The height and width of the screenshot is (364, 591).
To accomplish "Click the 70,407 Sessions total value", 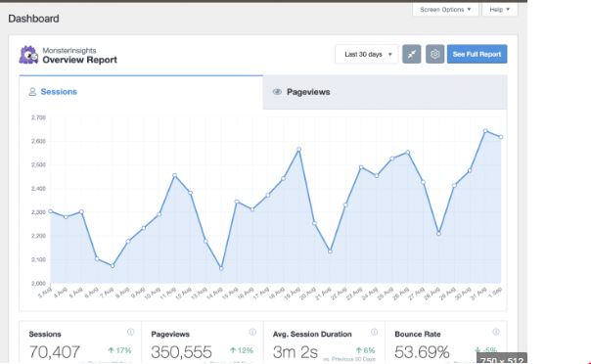I will click(x=54, y=352).
